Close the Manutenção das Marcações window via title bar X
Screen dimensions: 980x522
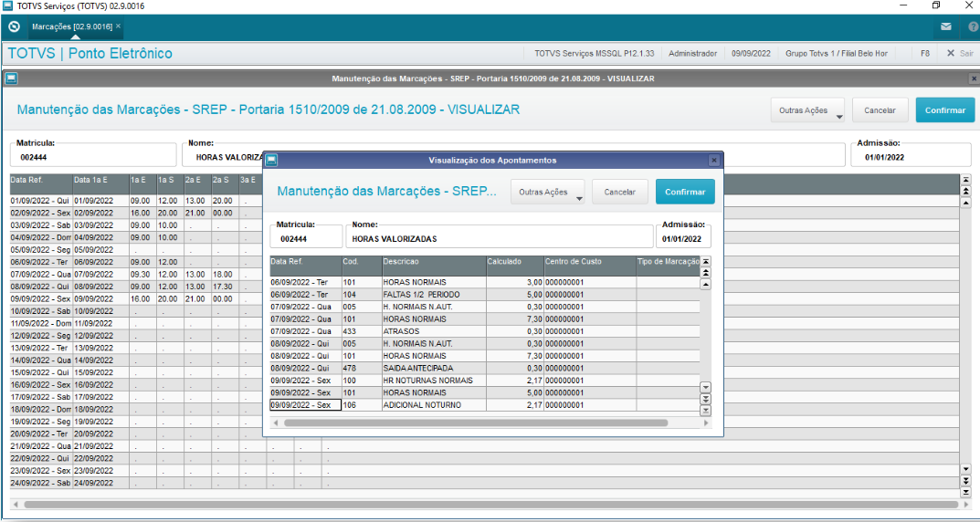pos(973,78)
